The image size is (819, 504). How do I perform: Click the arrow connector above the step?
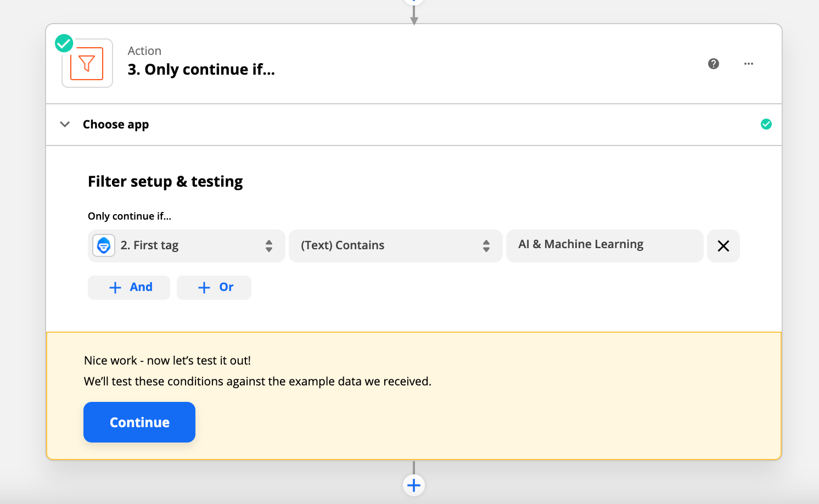pos(414,15)
